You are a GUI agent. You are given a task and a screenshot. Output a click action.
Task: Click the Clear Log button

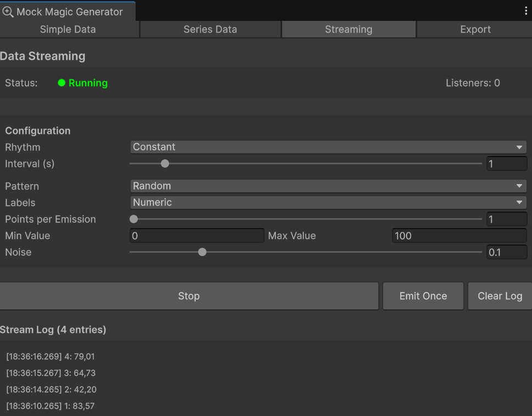(500, 296)
